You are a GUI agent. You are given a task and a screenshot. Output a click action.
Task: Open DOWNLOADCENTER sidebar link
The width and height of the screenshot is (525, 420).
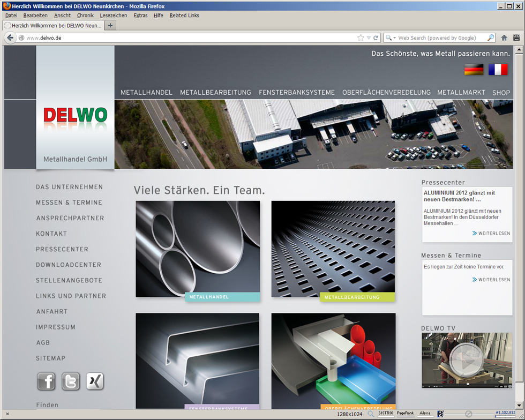[69, 265]
